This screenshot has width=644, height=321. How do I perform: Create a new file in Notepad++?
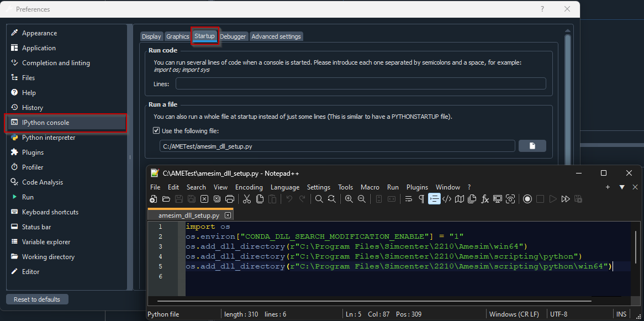153,198
